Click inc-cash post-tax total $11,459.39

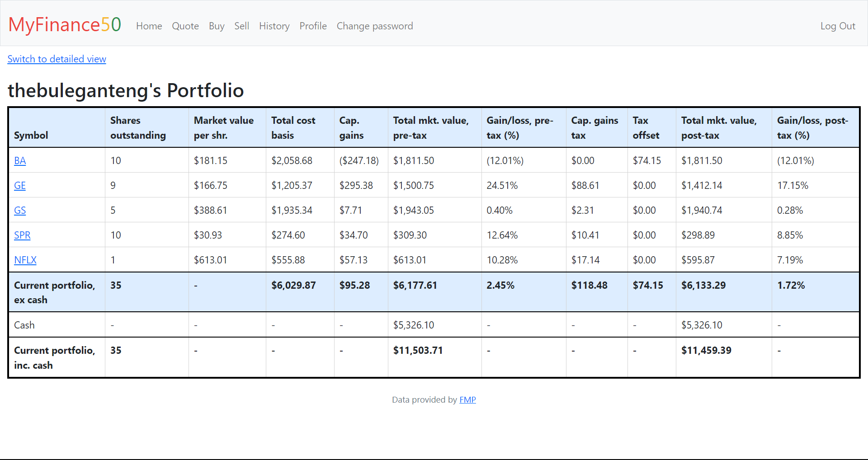pos(706,350)
